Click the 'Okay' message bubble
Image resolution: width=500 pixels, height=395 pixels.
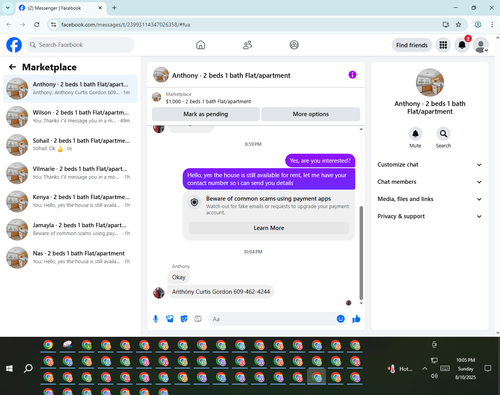coord(178,277)
